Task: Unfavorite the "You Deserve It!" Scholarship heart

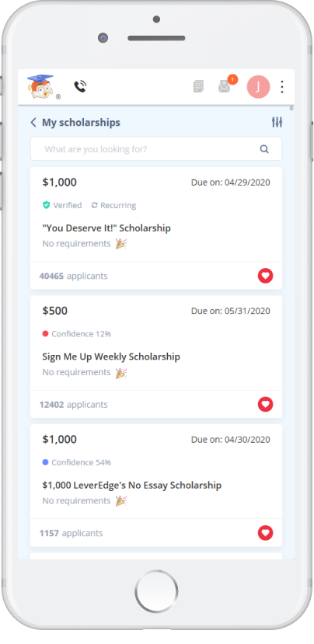Action: [x=266, y=276]
